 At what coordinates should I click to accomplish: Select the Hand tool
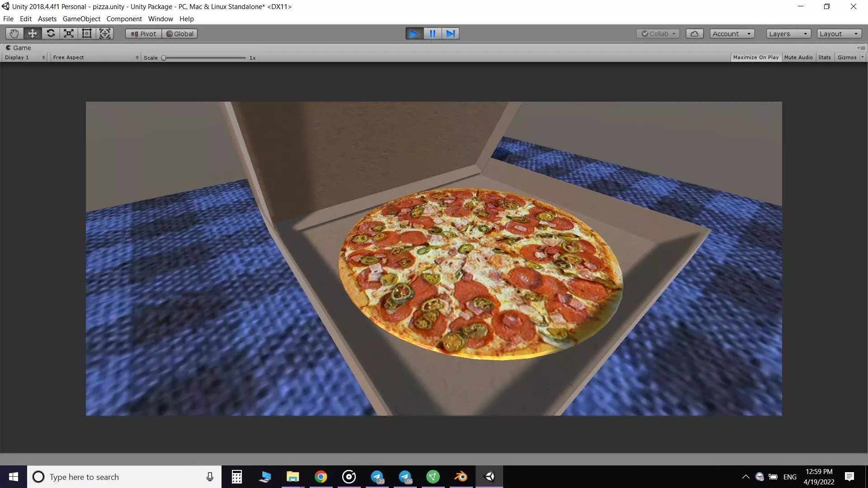14,33
